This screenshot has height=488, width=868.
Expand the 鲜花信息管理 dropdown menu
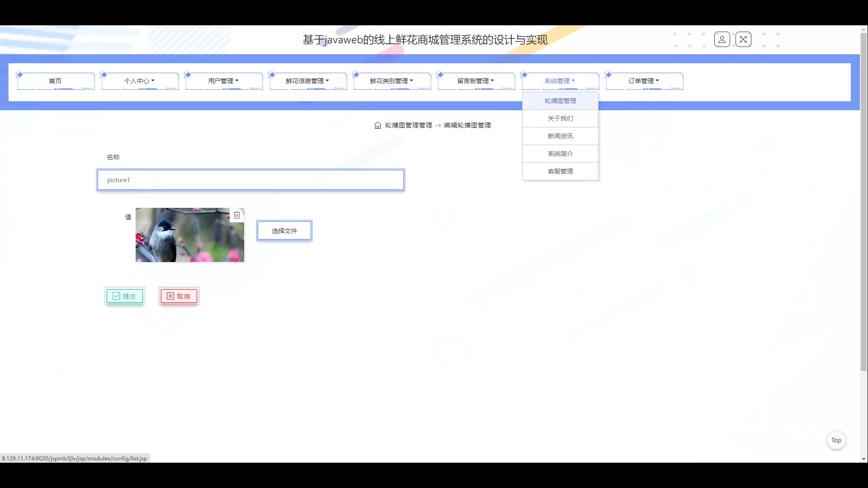coord(308,81)
